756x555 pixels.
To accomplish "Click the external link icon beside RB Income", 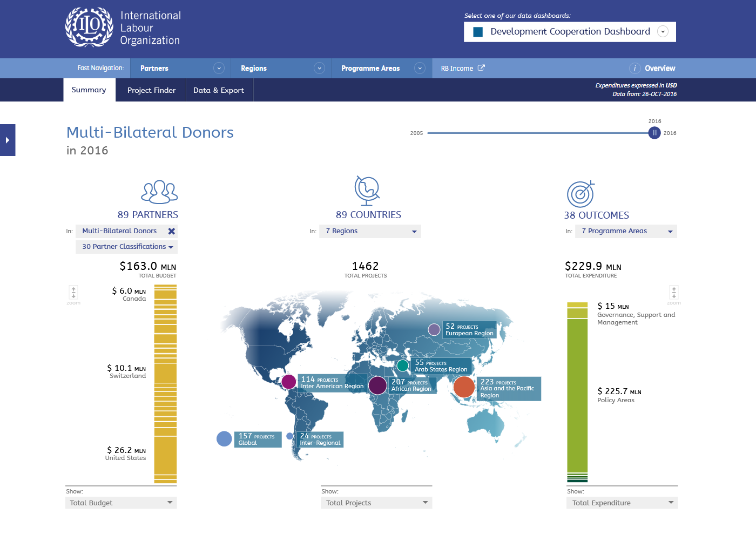I will click(481, 68).
